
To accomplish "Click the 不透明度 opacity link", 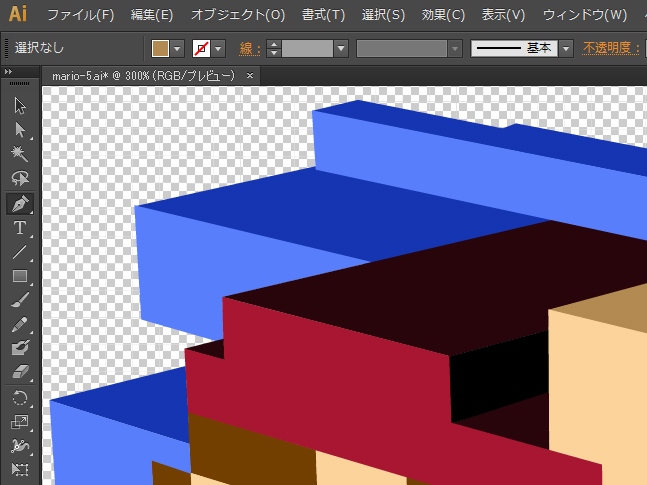I will pyautogui.click(x=611, y=48).
